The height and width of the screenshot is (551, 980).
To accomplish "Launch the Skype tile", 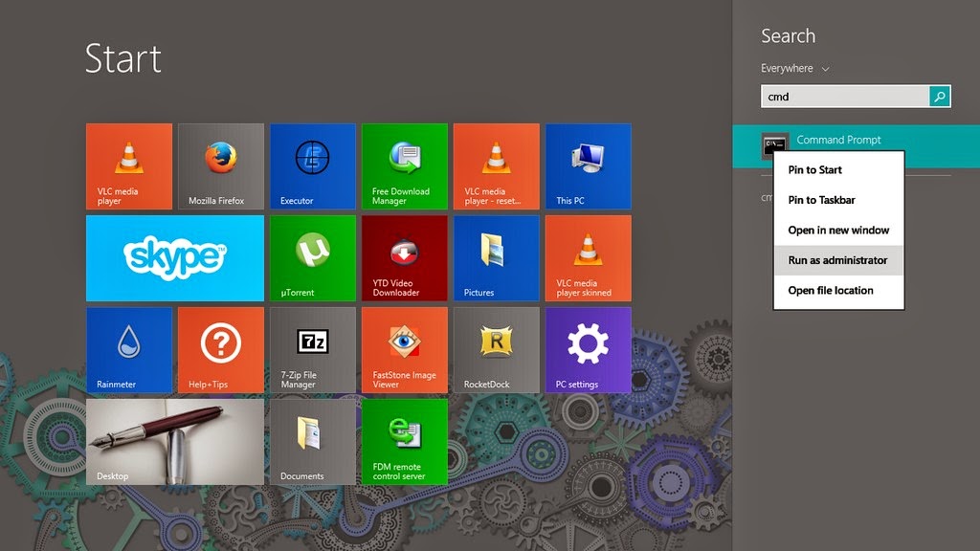I will 175,258.
